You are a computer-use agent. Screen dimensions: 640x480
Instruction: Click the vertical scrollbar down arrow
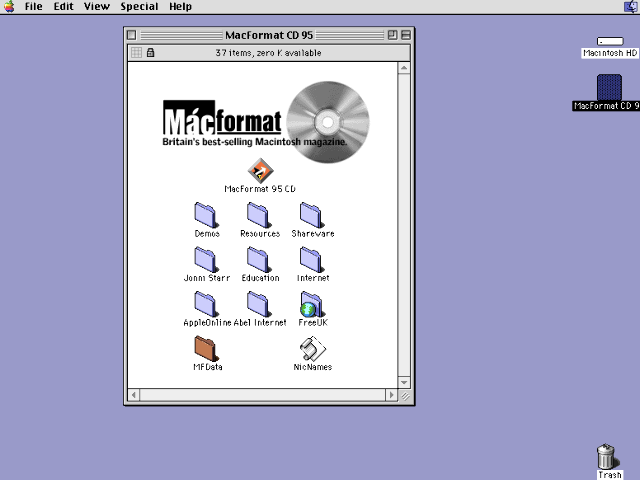tap(404, 382)
